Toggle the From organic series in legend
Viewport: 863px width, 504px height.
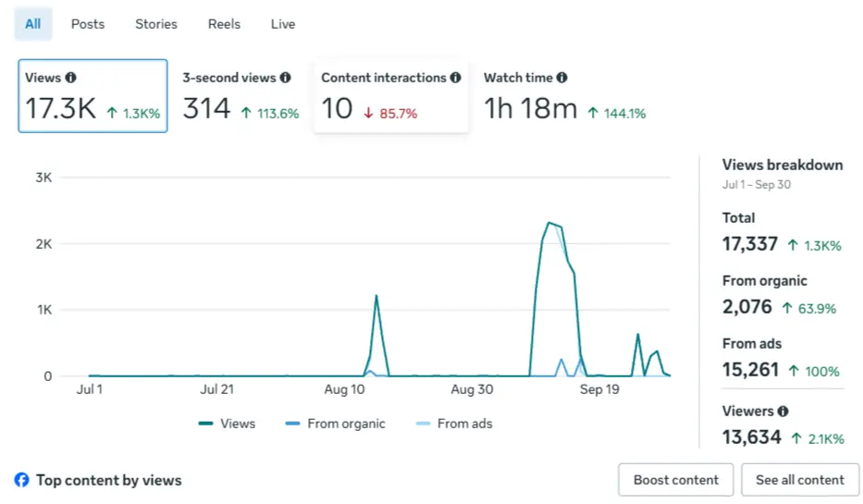point(335,424)
